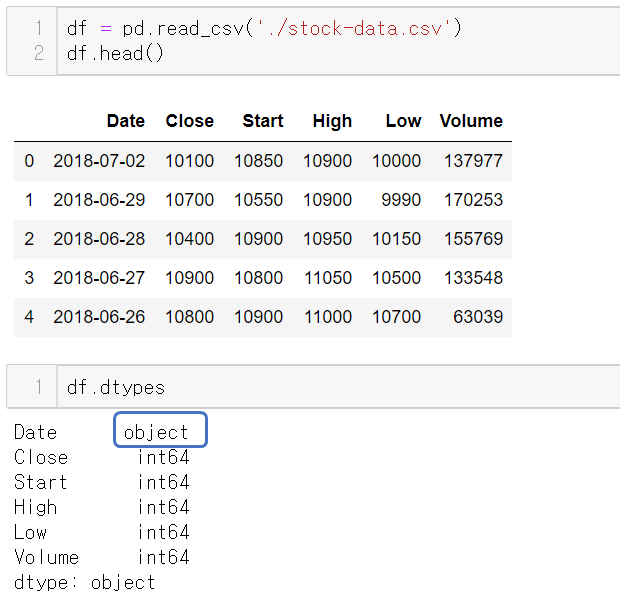
Task: Click volume value 63039
Action: coord(478,317)
